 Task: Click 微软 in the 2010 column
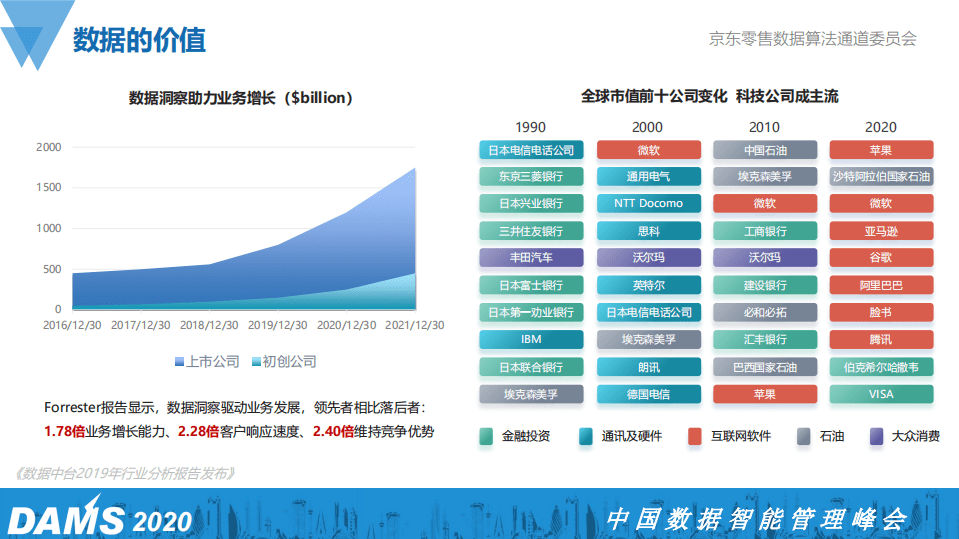tap(765, 203)
